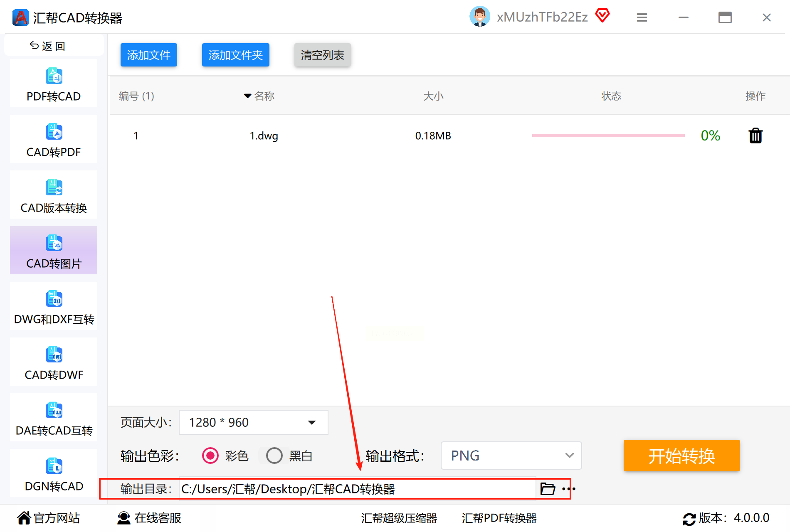Image resolution: width=790 pixels, height=532 pixels.
Task: Select the 彩色 color output radio button
Action: pyautogui.click(x=210, y=456)
